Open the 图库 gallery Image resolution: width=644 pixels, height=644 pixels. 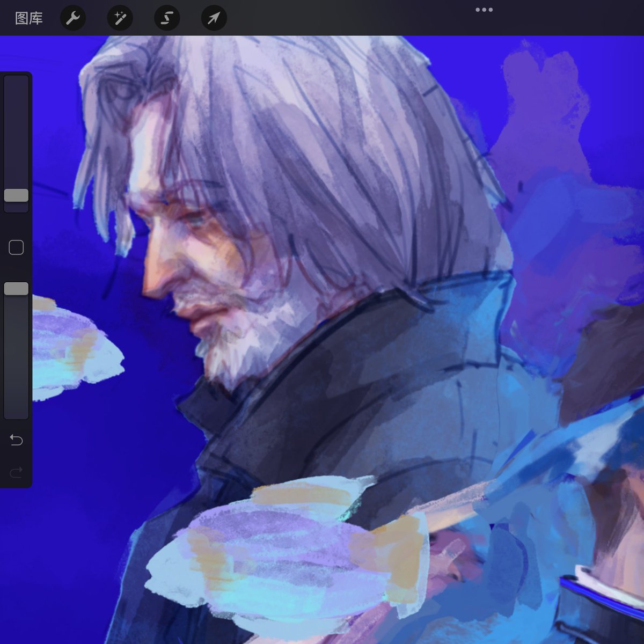(x=28, y=18)
